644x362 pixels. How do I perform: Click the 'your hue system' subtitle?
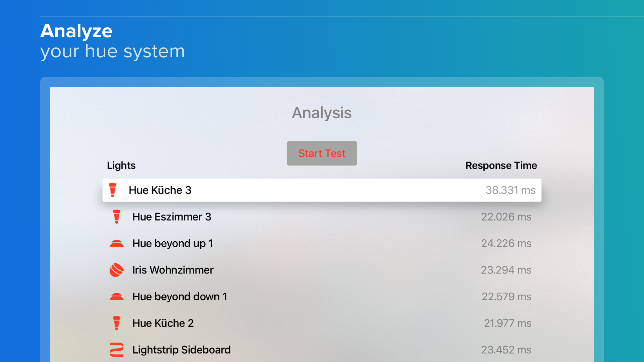(112, 52)
